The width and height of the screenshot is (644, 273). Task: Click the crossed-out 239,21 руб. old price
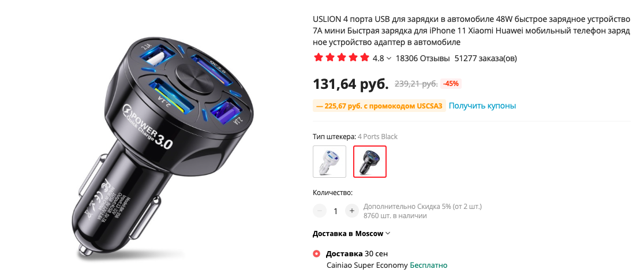tap(416, 84)
